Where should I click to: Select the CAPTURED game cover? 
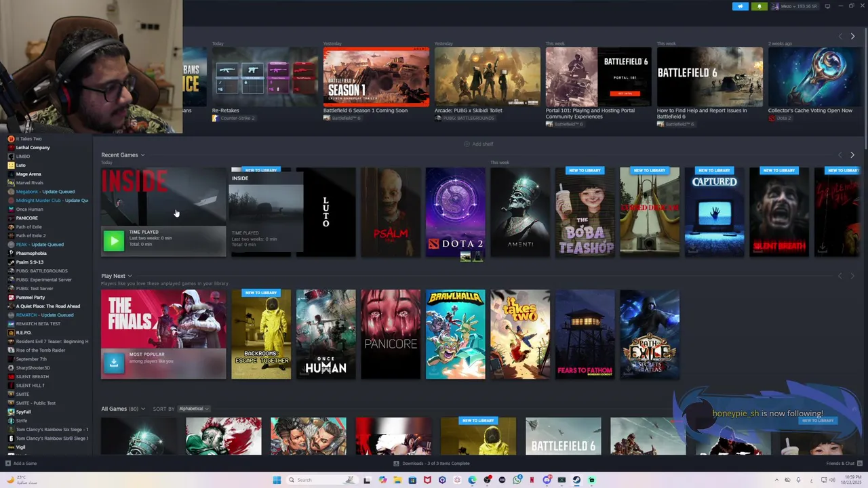coord(714,212)
